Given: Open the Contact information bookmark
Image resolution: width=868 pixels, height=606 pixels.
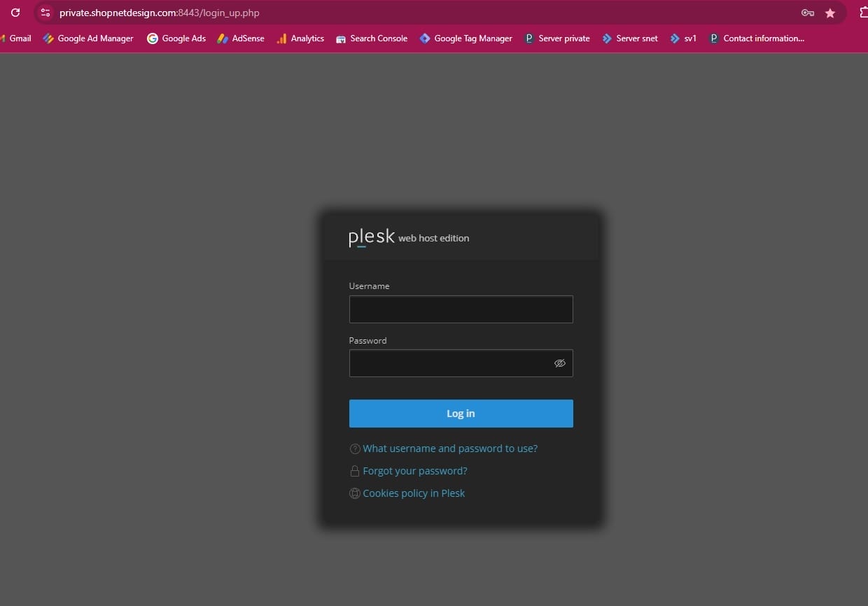Looking at the screenshot, I should coord(757,38).
